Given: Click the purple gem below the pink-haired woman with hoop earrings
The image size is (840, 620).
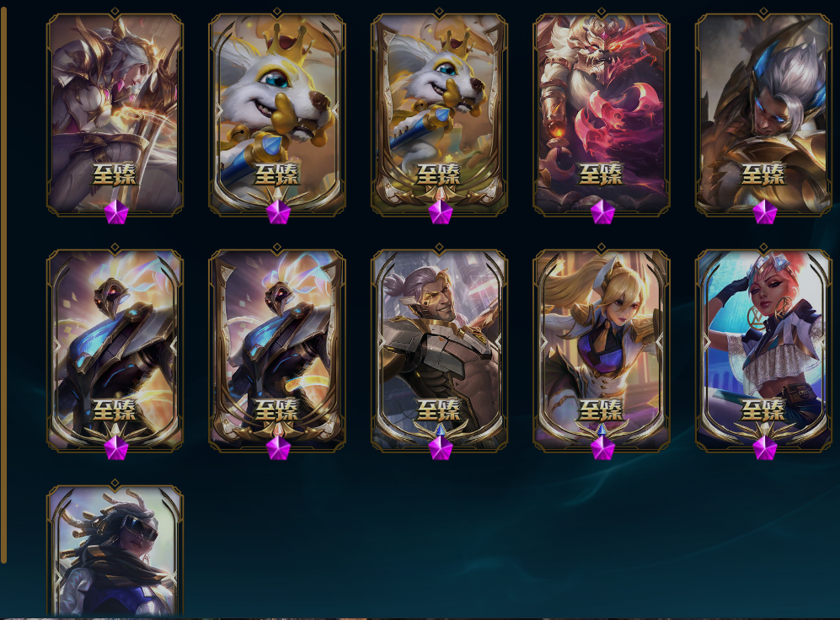Looking at the screenshot, I should pos(764,447).
